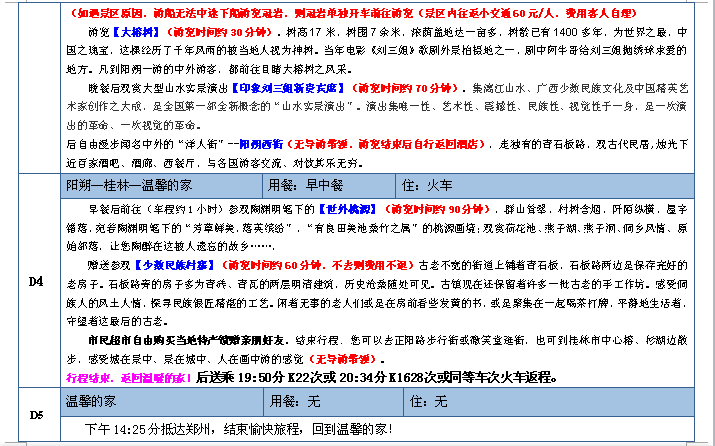Click red "无导游带领，游览结束后自行返回酒店" note
The height and width of the screenshot is (446, 715).
pos(386,144)
